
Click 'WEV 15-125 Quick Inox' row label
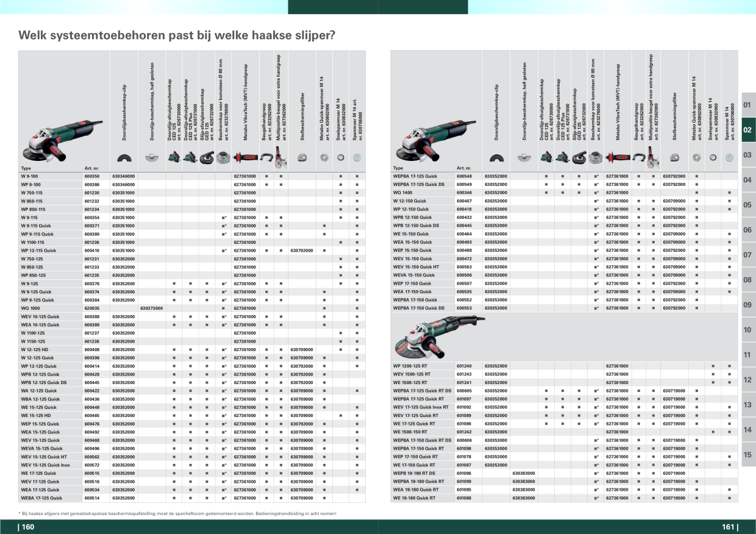pyautogui.click(x=46, y=465)
